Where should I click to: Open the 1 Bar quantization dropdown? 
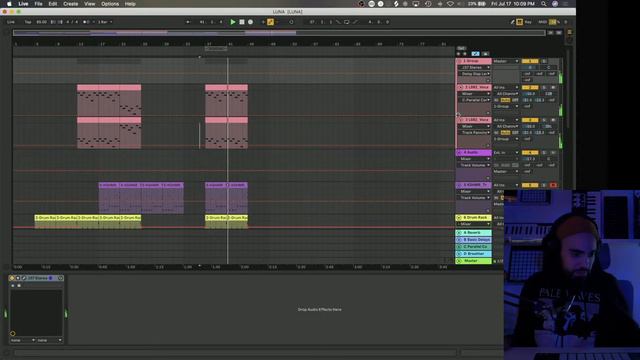coord(104,22)
